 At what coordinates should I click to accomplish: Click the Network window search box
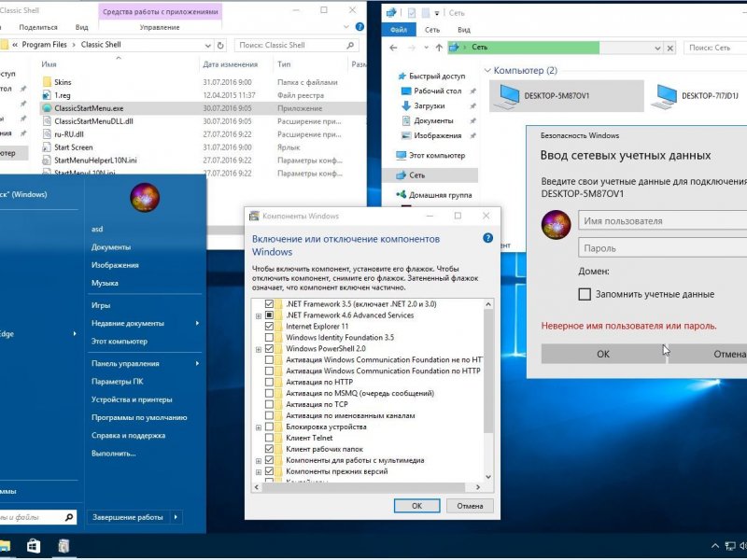coord(715,48)
